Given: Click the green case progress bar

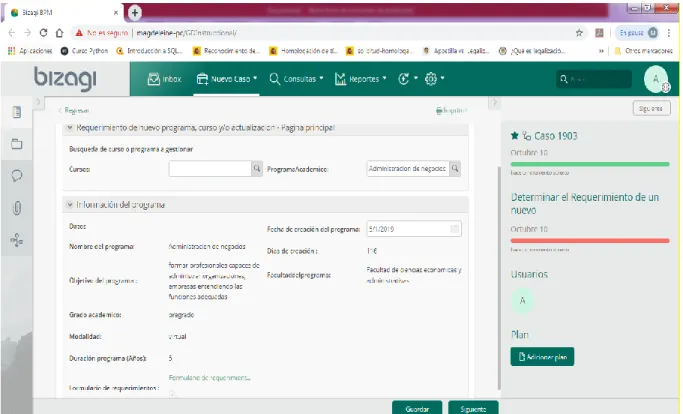Looking at the screenshot, I should [590, 164].
